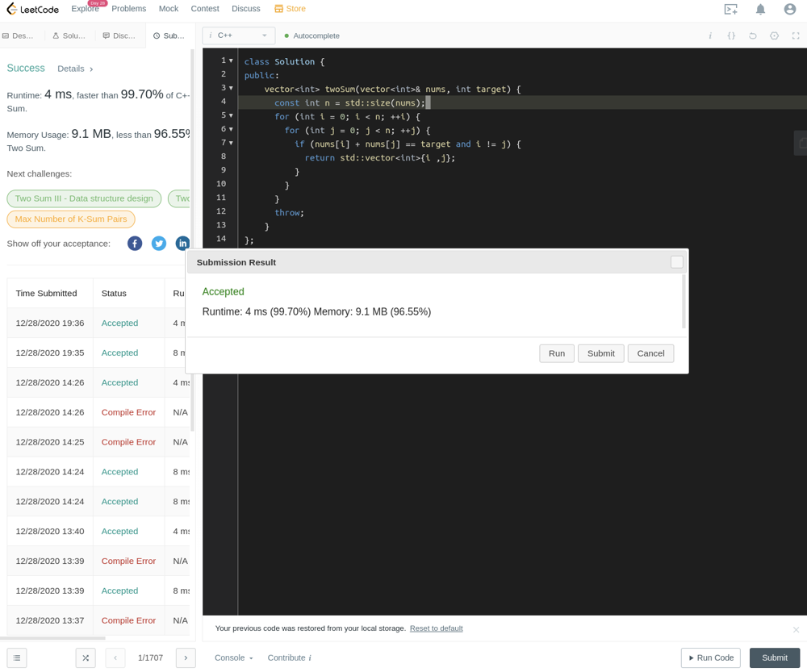Open the LeetCode playground terminal icon
807x672 pixels.
(730, 9)
